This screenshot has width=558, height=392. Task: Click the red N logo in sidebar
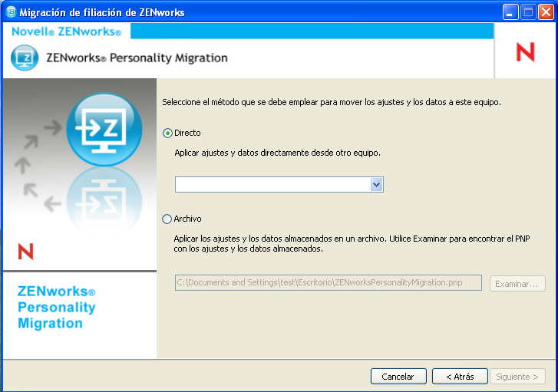25,252
